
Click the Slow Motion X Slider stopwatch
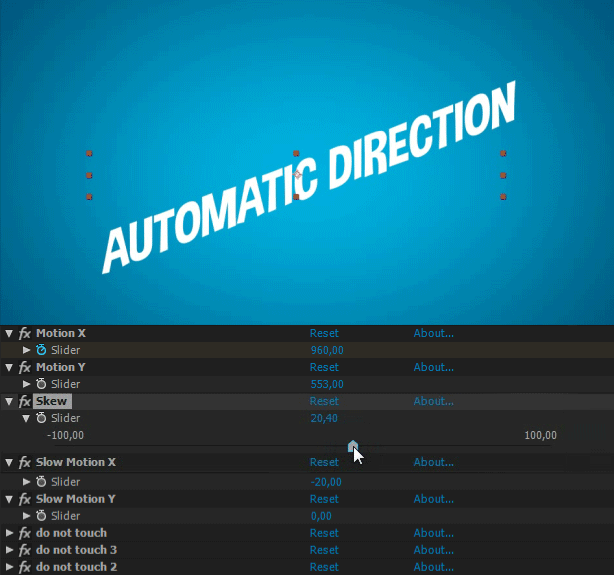pos(41,482)
